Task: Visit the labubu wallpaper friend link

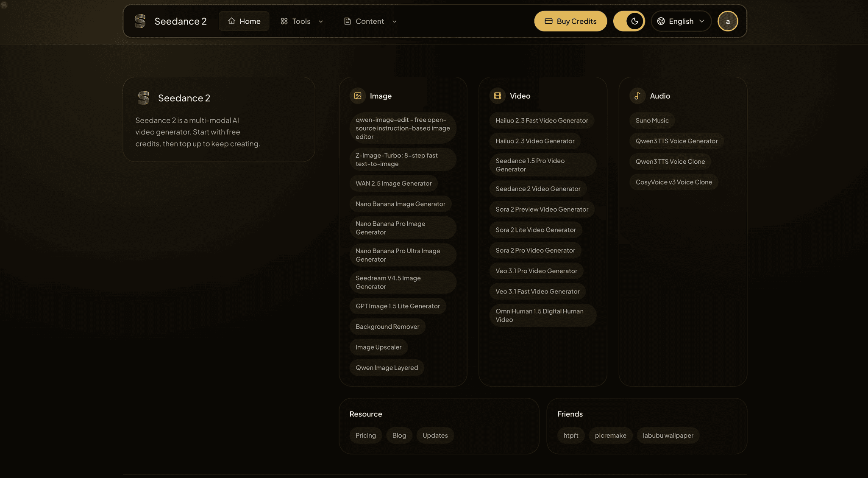Action: [668, 436]
